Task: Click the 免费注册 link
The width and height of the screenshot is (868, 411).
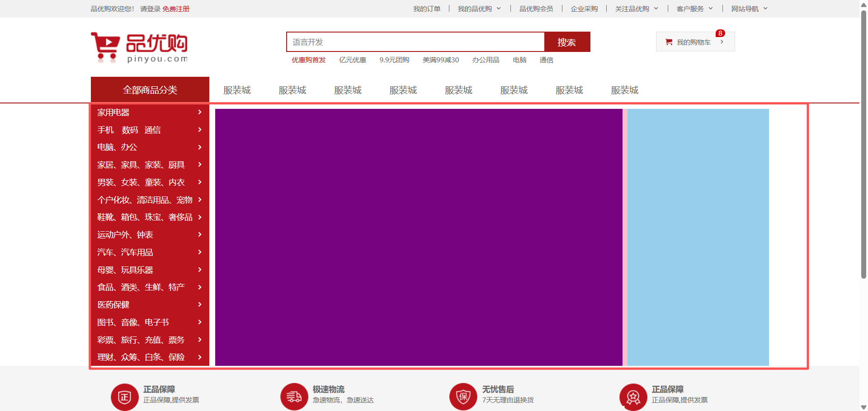Action: 176,9
